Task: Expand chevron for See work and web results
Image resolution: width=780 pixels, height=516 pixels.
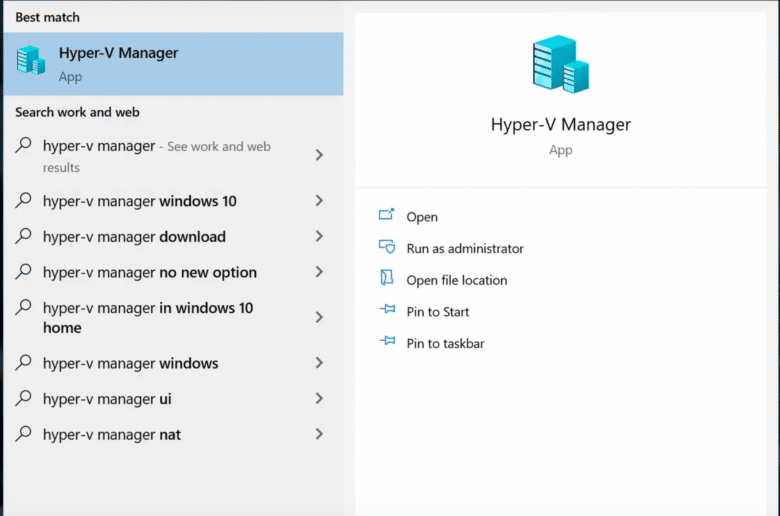Action: [319, 155]
